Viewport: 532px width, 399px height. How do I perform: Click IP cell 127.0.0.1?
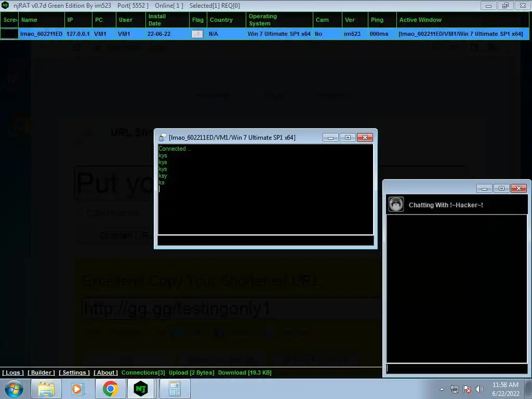[x=78, y=34]
